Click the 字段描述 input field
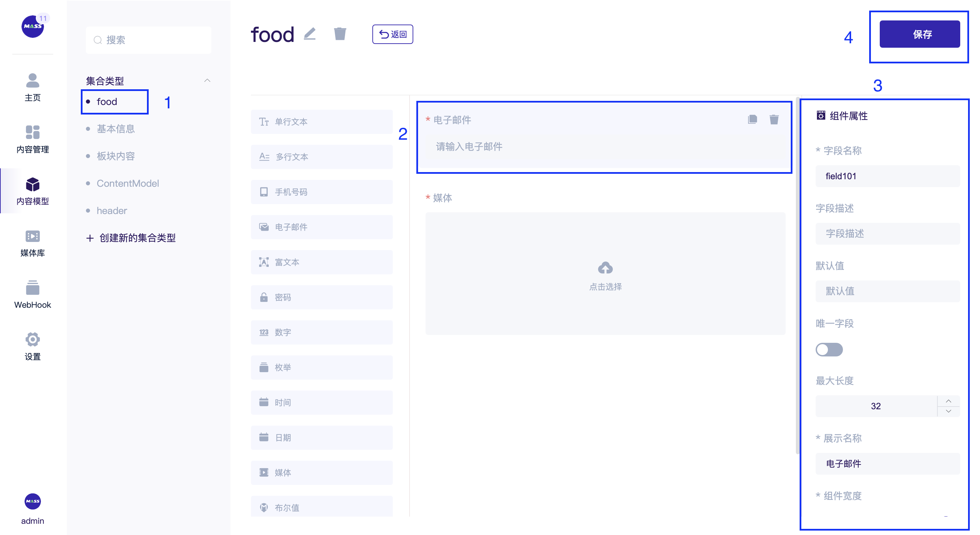Screen dimensions: 980x535 pos(887,233)
